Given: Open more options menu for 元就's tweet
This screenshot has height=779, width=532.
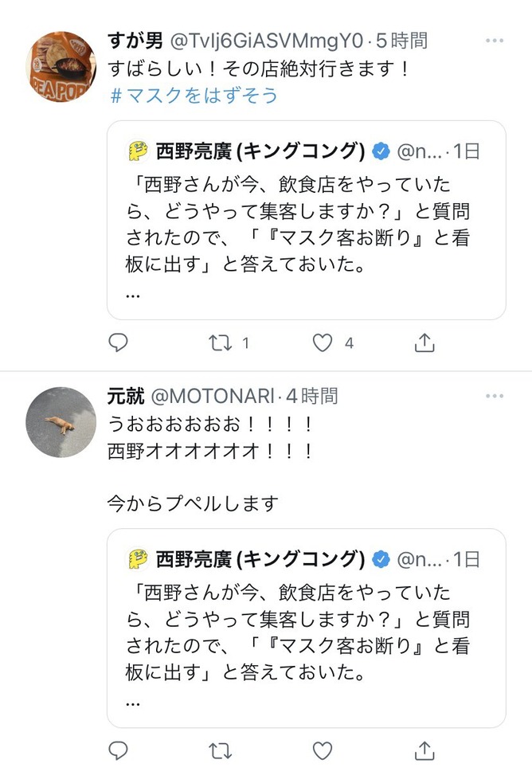Looking at the screenshot, I should coord(495,396).
